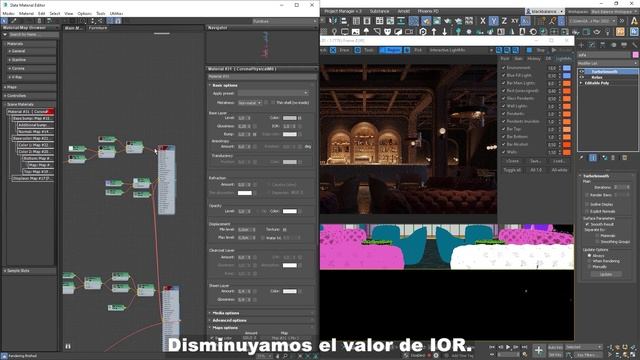Restrict to Z axis in 3ds Max toolbar
The width and height of the screenshot is (640, 360).
click(504, 21)
